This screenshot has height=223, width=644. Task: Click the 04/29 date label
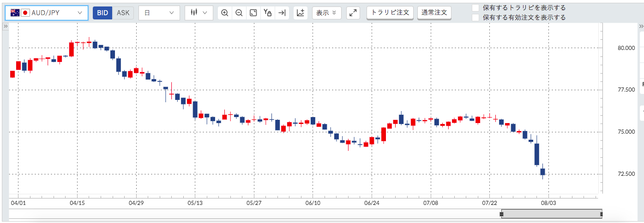click(x=136, y=203)
